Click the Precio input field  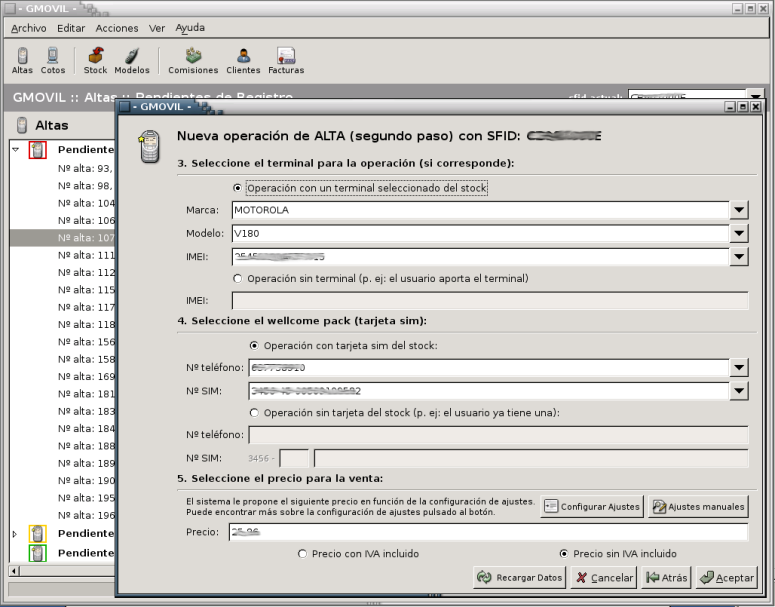(x=488, y=532)
